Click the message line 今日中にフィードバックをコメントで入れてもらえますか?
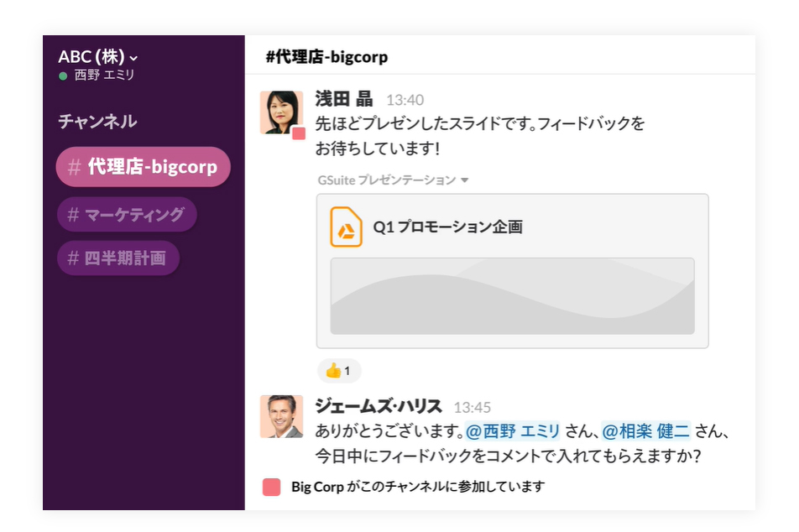Screen dimensions: 799x532 click(508, 455)
